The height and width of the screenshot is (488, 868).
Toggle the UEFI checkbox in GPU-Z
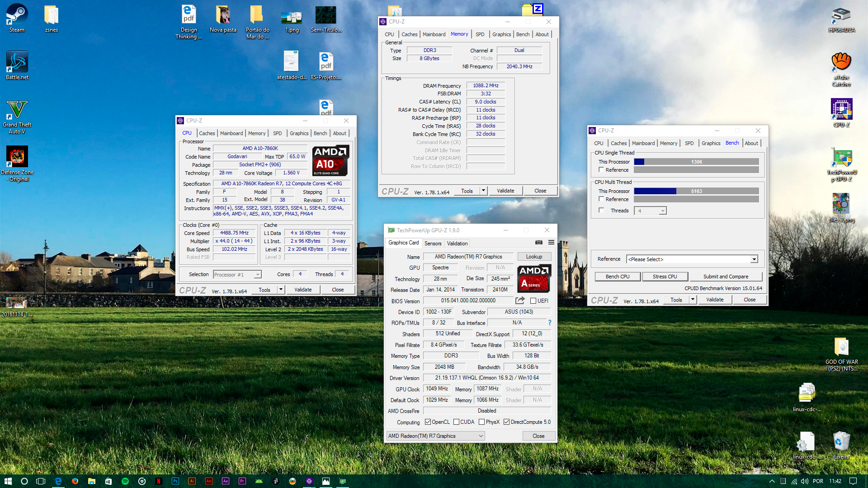533,301
